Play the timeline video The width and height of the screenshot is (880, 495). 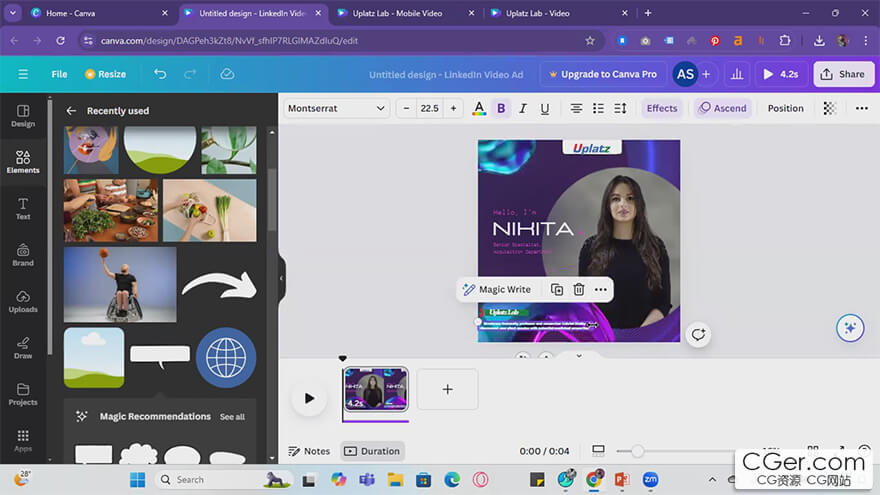[309, 398]
